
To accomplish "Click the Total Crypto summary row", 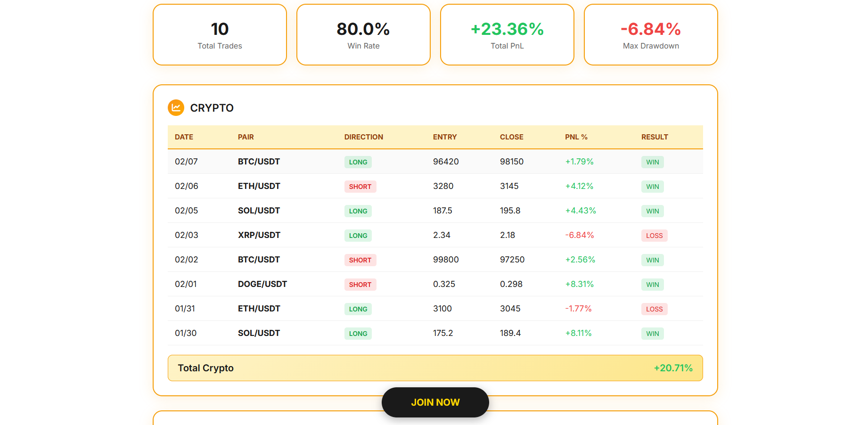I will click(x=435, y=368).
